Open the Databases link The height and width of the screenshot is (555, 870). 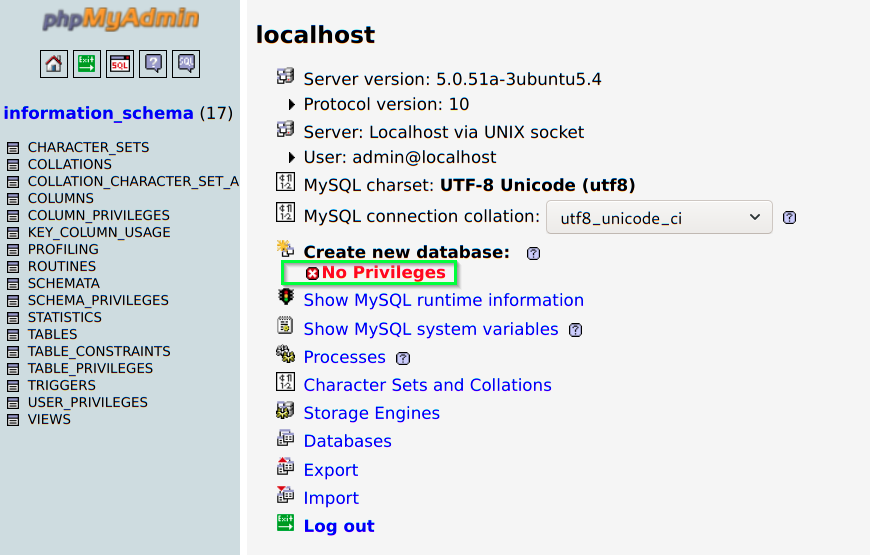(347, 441)
